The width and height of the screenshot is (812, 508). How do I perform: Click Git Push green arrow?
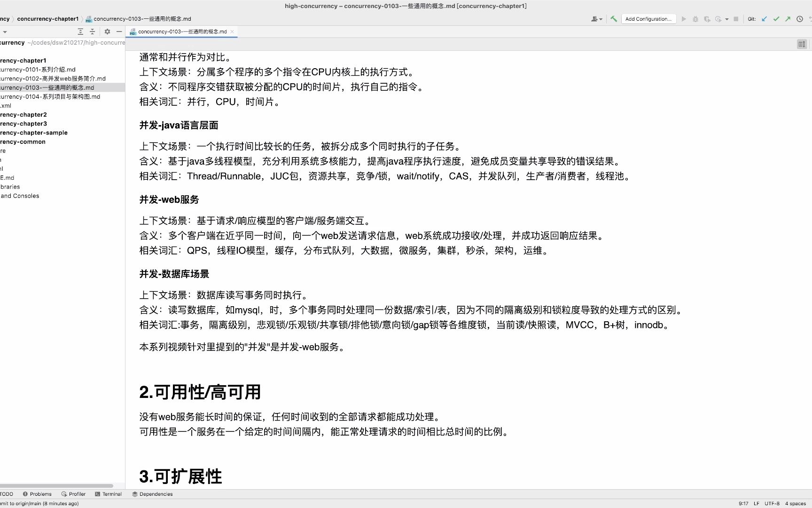point(788,19)
